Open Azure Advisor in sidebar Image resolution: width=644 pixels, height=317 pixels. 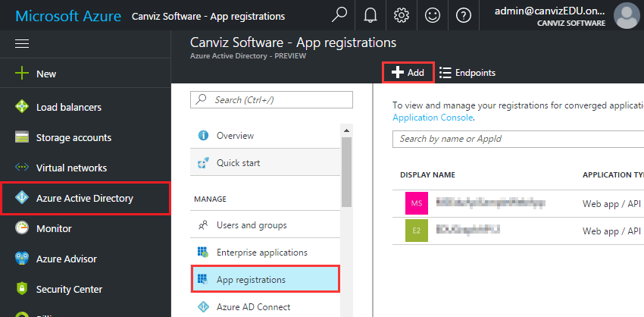tap(86, 259)
